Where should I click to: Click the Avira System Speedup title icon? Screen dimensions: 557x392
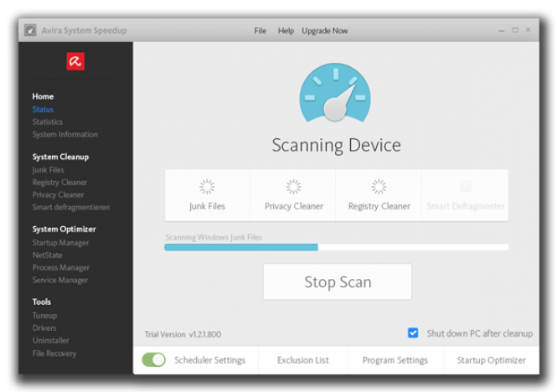(30, 30)
